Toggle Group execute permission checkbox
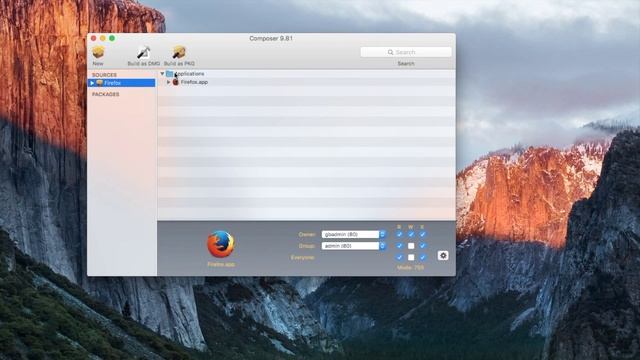This screenshot has width=640, height=360. tap(422, 246)
